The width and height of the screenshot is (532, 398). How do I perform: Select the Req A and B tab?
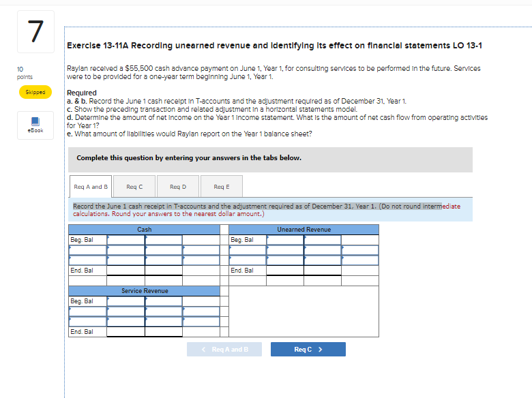tap(91, 187)
